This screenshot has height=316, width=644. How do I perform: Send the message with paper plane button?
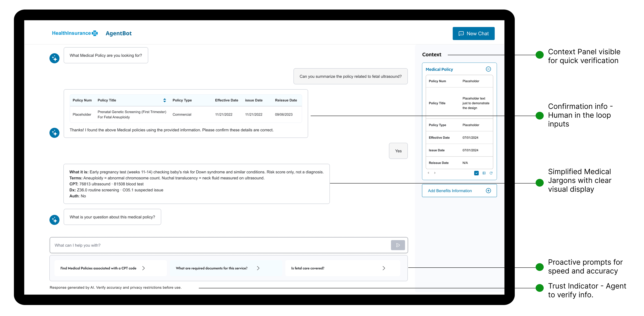click(x=398, y=245)
